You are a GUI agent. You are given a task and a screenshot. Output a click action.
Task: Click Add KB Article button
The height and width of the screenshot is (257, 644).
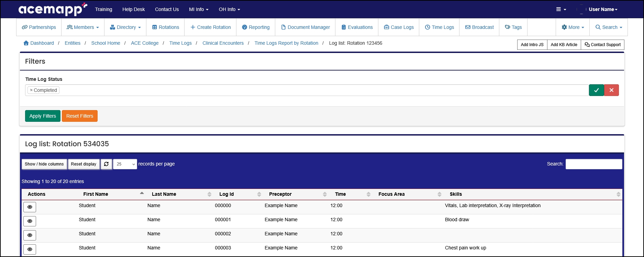tap(564, 45)
